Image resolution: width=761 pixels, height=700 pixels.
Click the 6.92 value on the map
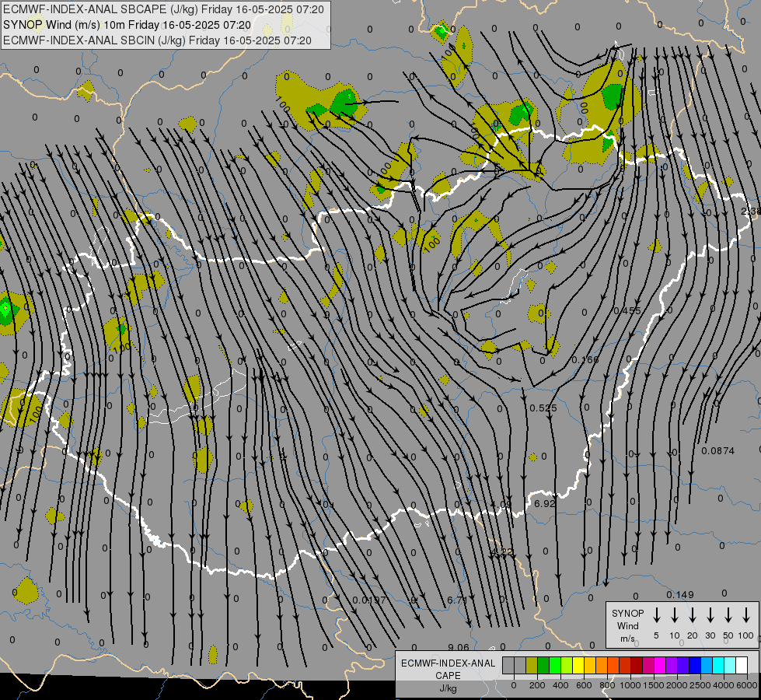point(545,504)
